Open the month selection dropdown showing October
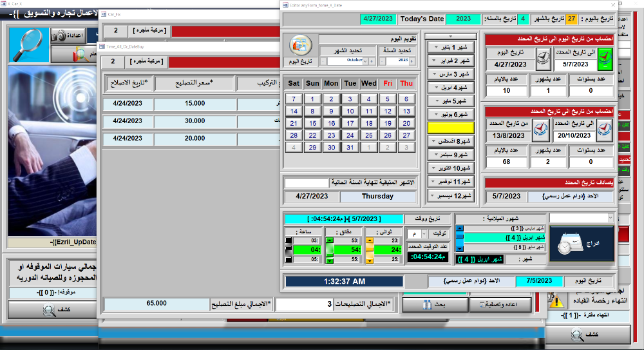Image resolution: width=644 pixels, height=350 pixels. pyautogui.click(x=367, y=61)
